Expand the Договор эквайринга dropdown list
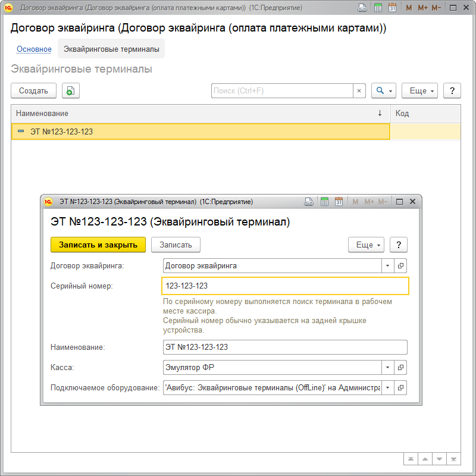Screen dimensions: 476x476 click(387, 266)
